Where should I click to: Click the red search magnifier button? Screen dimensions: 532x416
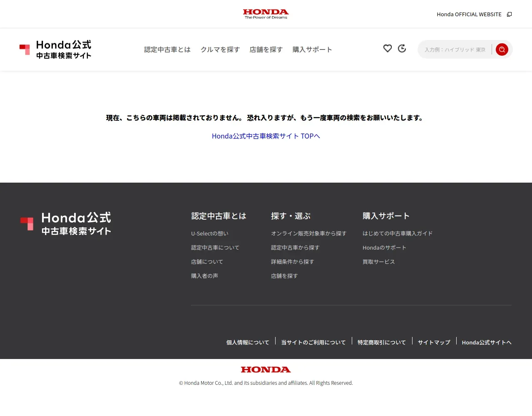coord(502,50)
